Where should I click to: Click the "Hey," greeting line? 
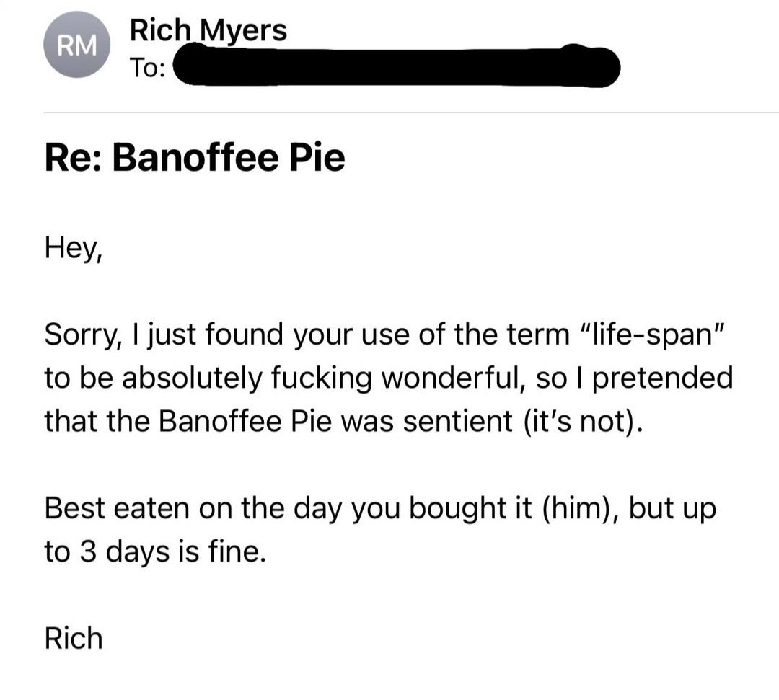74,249
